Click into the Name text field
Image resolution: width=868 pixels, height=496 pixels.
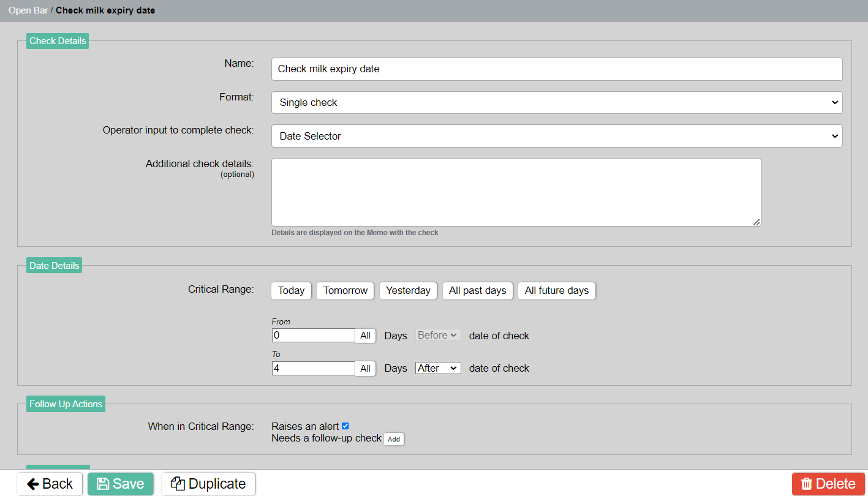coord(556,69)
